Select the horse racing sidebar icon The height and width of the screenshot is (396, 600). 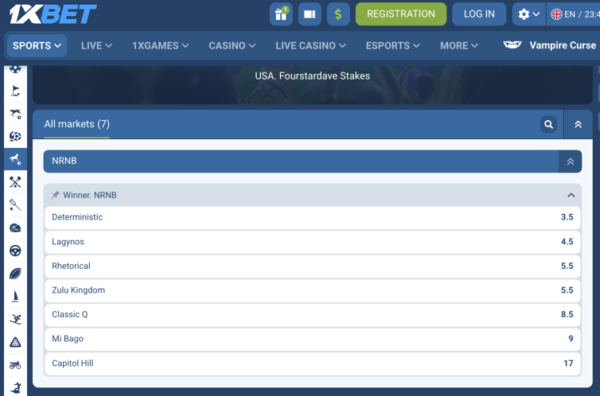point(15,159)
